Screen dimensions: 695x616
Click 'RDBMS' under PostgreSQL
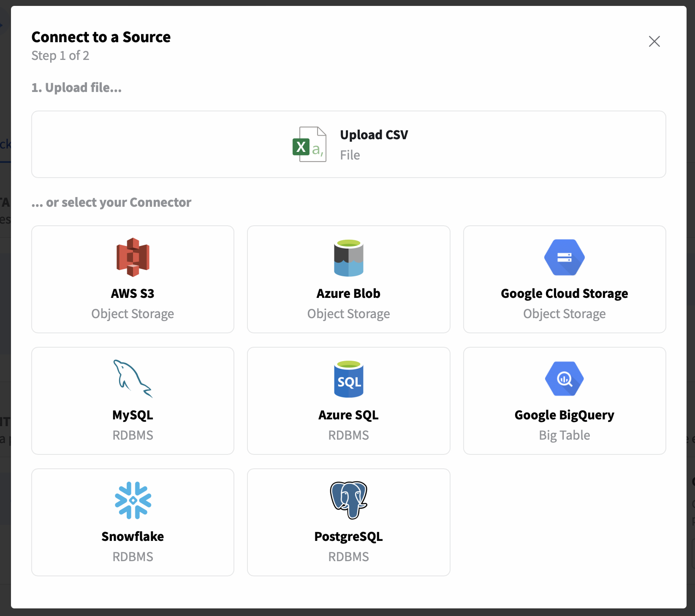pos(349,557)
